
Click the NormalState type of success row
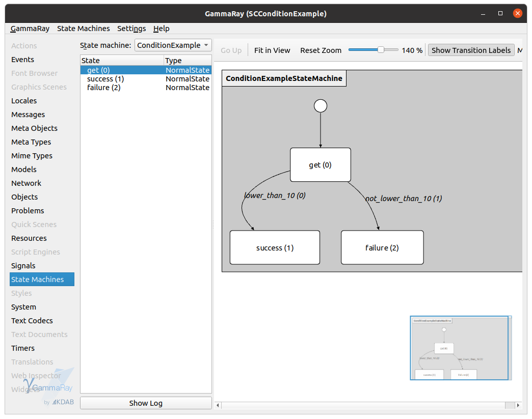tap(188, 79)
